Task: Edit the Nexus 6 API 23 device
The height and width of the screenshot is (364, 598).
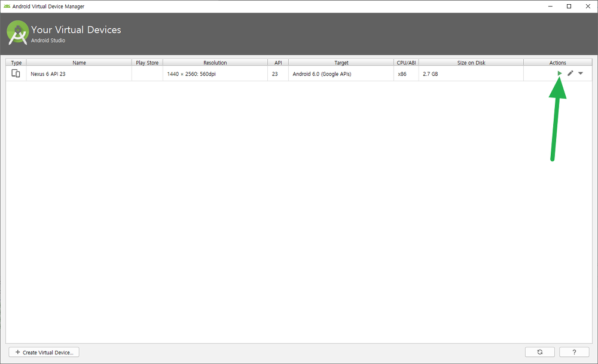Action: (x=570, y=73)
